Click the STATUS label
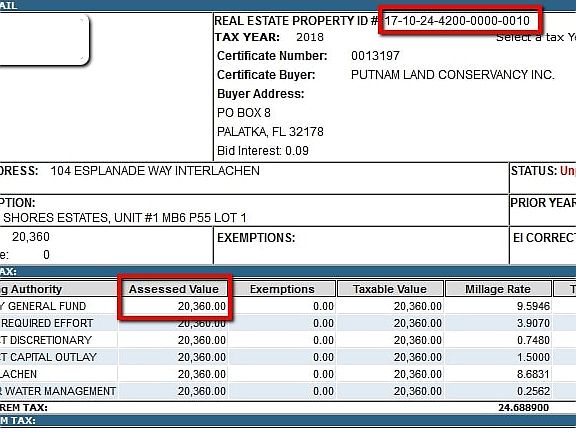The width and height of the screenshot is (576, 432). [x=534, y=171]
